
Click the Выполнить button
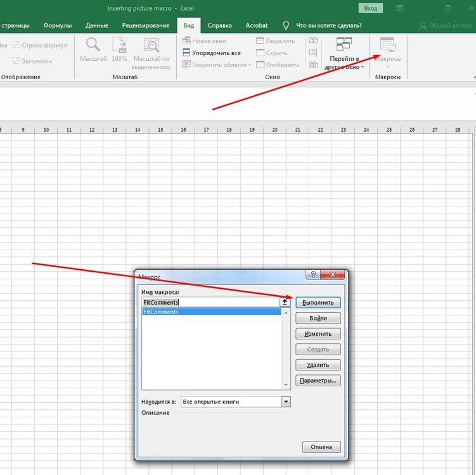tap(318, 302)
